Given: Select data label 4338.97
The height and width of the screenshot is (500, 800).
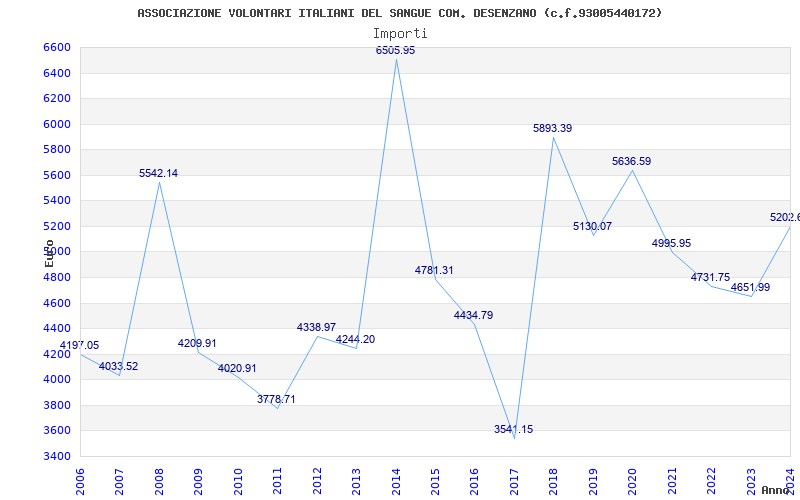Looking at the screenshot, I should point(316,327).
